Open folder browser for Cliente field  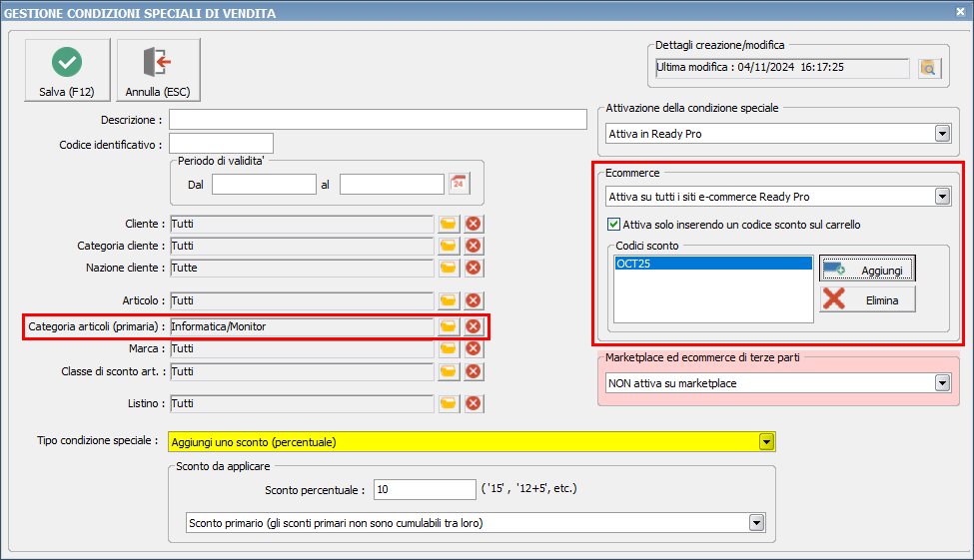pyautogui.click(x=448, y=224)
